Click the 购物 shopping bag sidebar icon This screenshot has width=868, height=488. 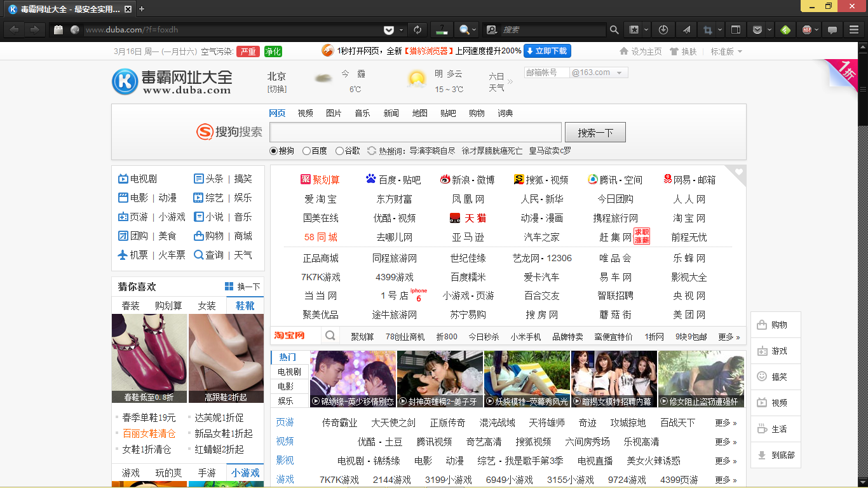(762, 325)
